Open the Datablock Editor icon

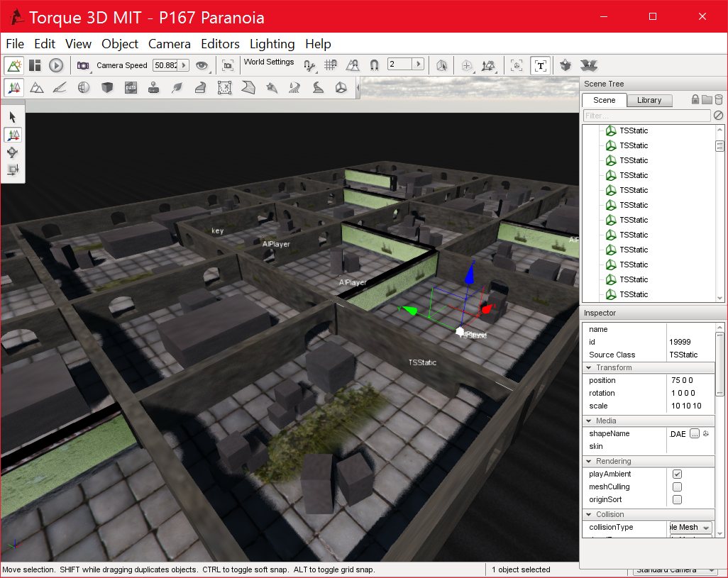click(x=130, y=87)
